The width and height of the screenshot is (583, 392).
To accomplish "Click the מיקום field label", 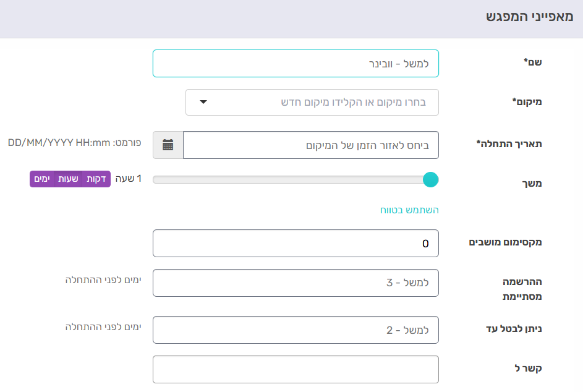I will 527,102.
